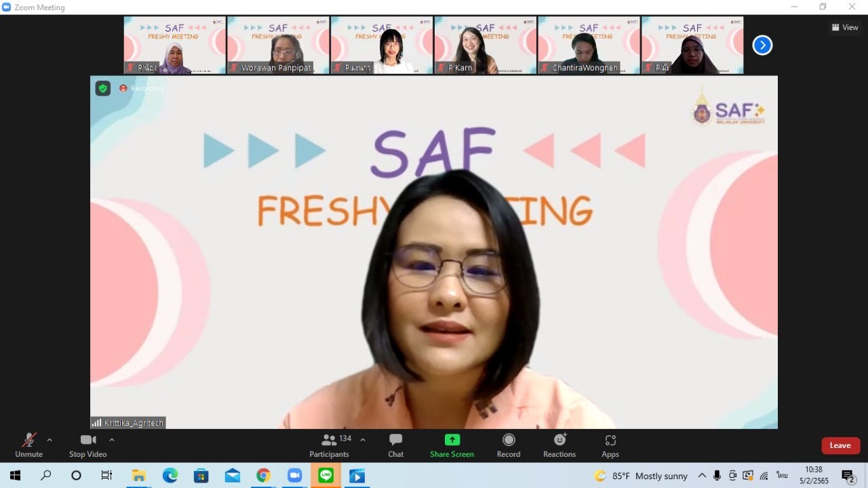Image resolution: width=868 pixels, height=488 pixels.
Task: Open Google Chrome from the taskbar
Action: [263, 476]
